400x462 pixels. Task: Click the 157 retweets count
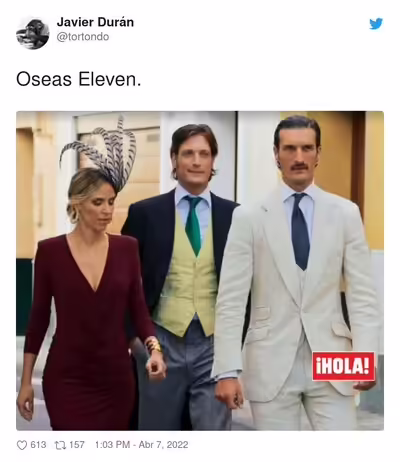(x=77, y=445)
